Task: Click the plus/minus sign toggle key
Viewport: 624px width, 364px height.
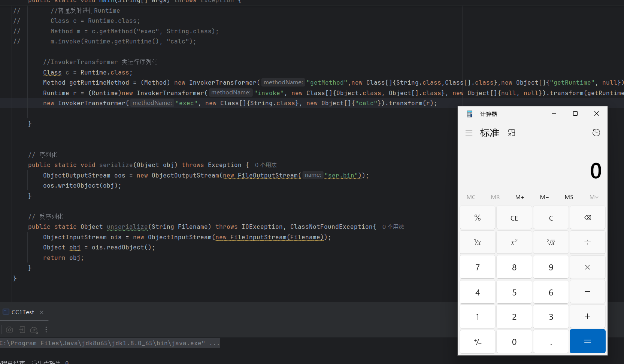Action: click(x=478, y=341)
